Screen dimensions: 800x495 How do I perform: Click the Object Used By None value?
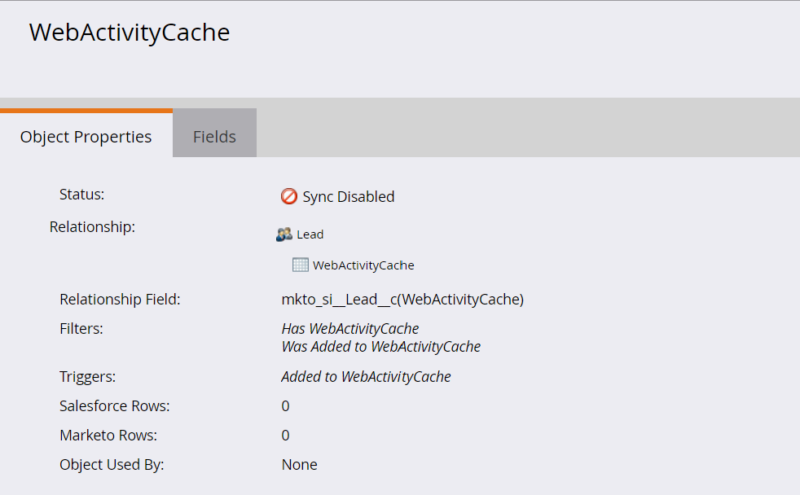coord(299,464)
